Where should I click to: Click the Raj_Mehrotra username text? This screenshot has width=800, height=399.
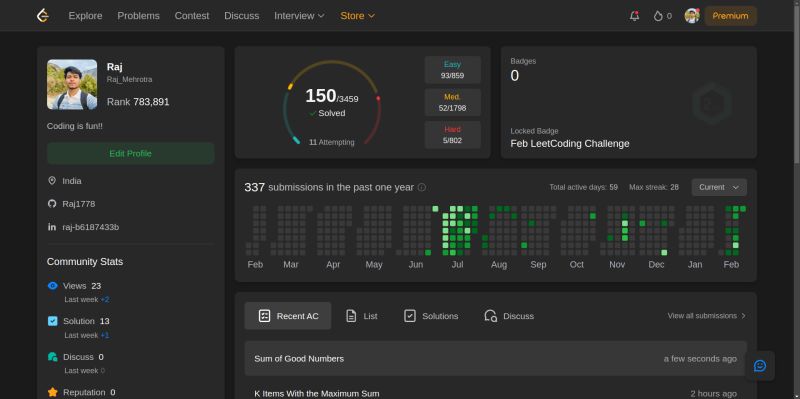coord(129,80)
